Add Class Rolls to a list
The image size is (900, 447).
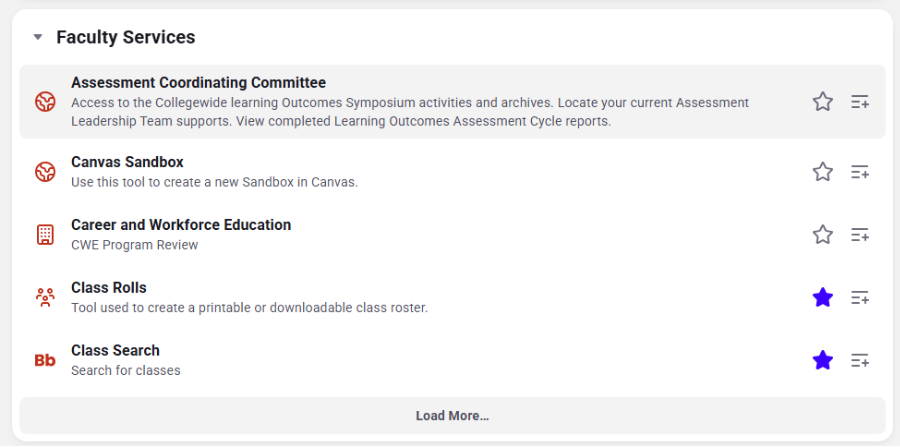click(859, 297)
